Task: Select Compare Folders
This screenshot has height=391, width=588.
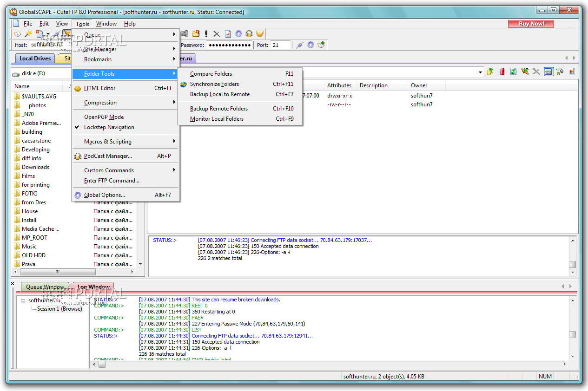Action: coord(240,74)
